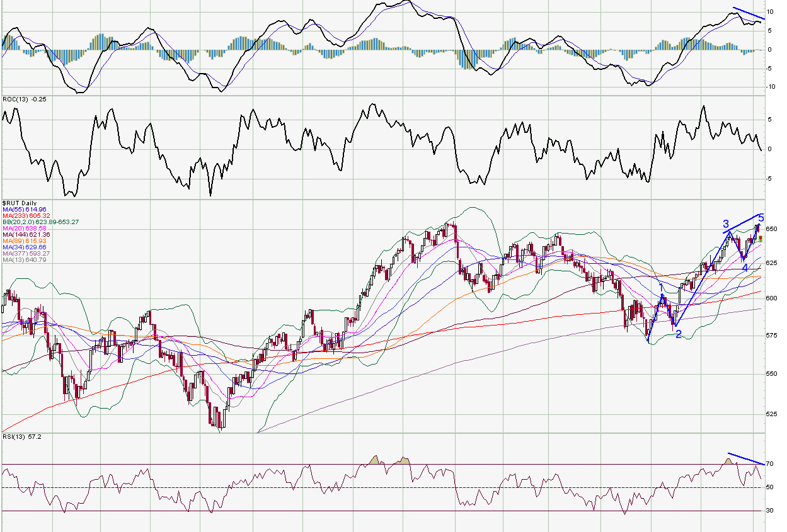Click the gray "MA(13) 640.79" legend entry
The image size is (787, 532).
24,259
